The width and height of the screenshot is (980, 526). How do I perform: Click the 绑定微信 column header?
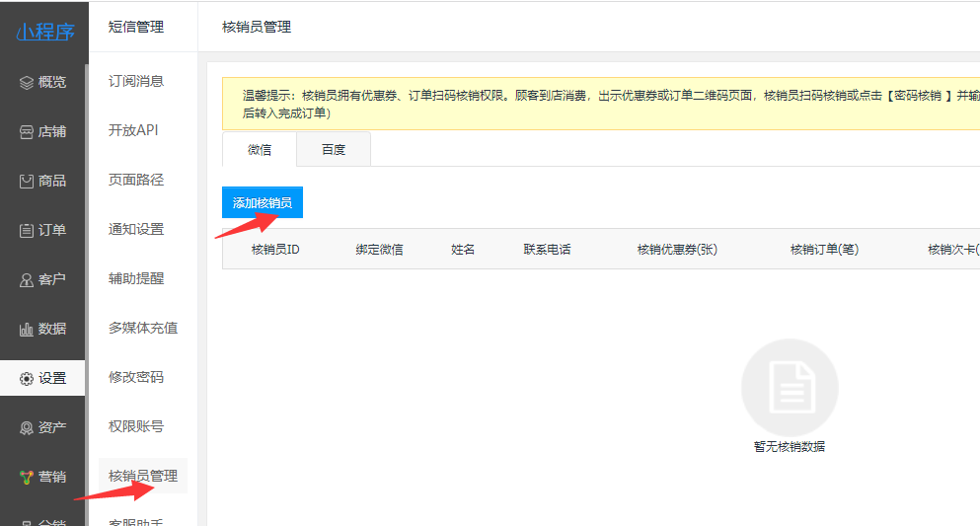pyautogui.click(x=379, y=250)
